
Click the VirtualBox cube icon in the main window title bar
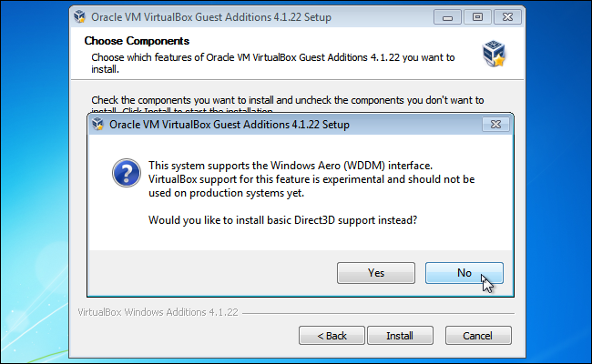(79, 17)
